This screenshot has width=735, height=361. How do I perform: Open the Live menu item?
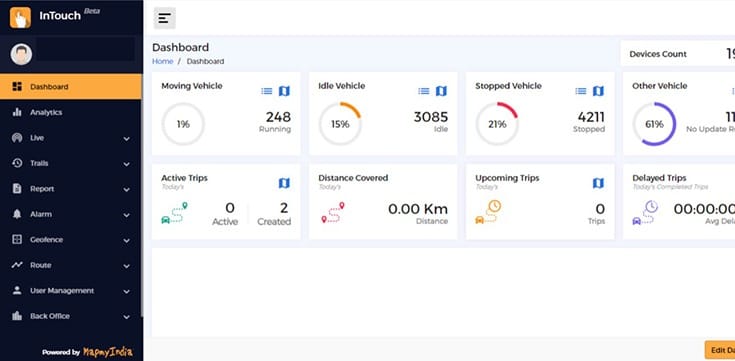[71, 138]
